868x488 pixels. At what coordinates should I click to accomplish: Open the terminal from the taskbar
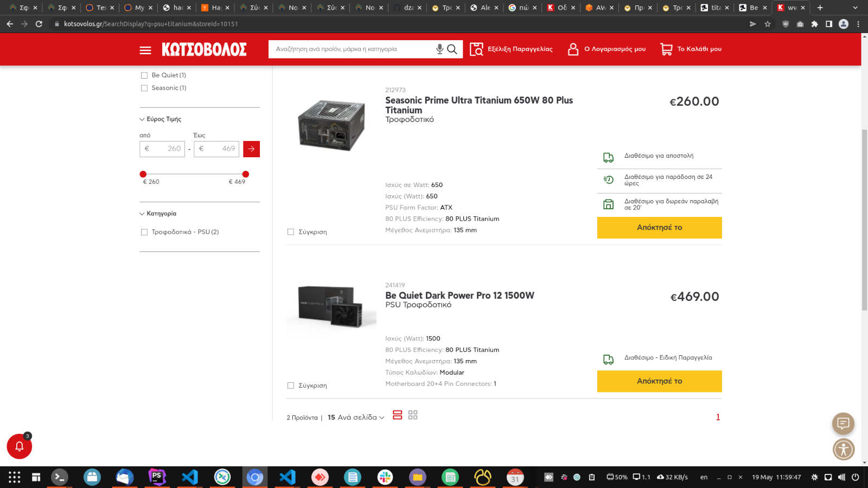pos(59,477)
